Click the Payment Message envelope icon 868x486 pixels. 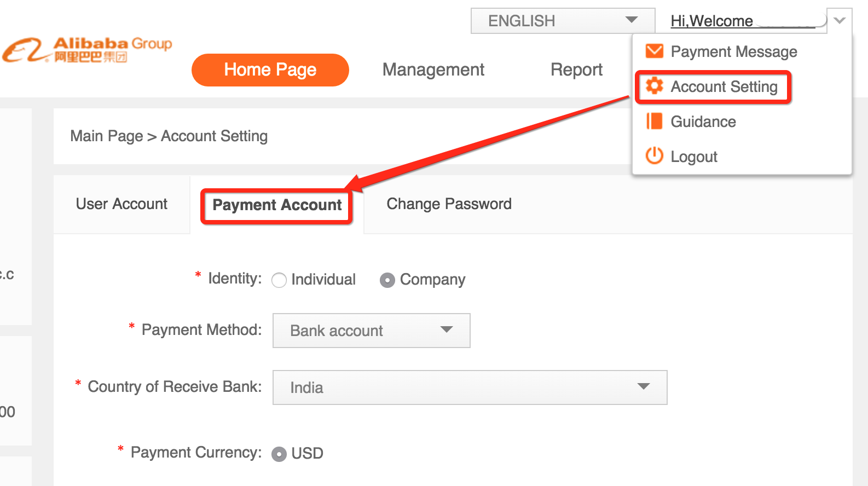click(654, 51)
